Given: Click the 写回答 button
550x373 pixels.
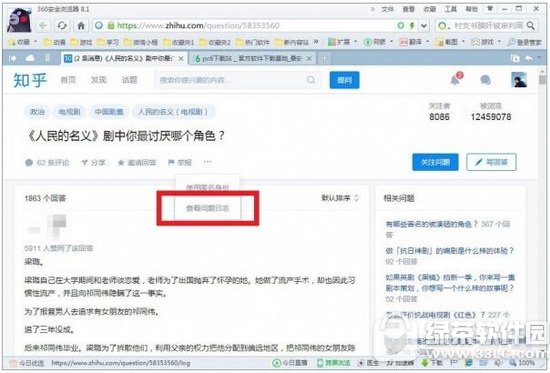Looking at the screenshot, I should pyautogui.click(x=491, y=162).
